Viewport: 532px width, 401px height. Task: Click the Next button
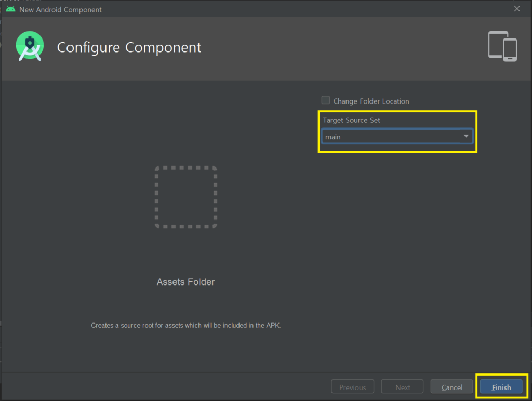(403, 387)
